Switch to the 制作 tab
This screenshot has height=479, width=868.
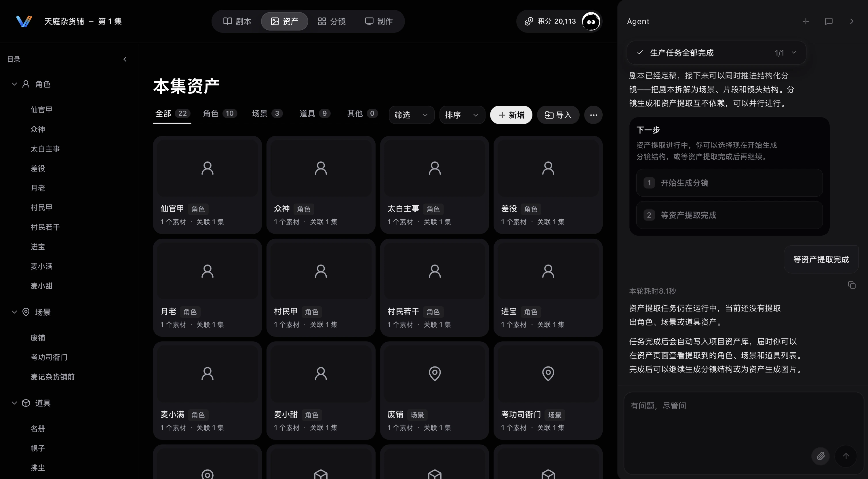pos(379,21)
